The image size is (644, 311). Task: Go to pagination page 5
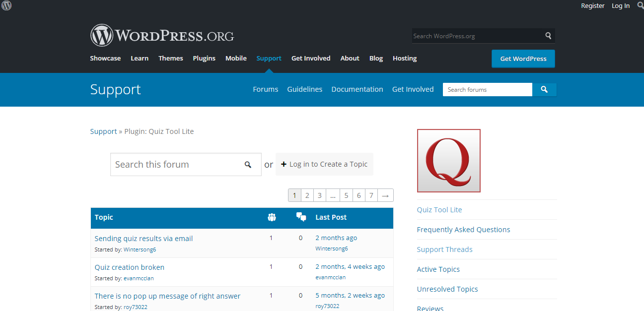point(346,195)
